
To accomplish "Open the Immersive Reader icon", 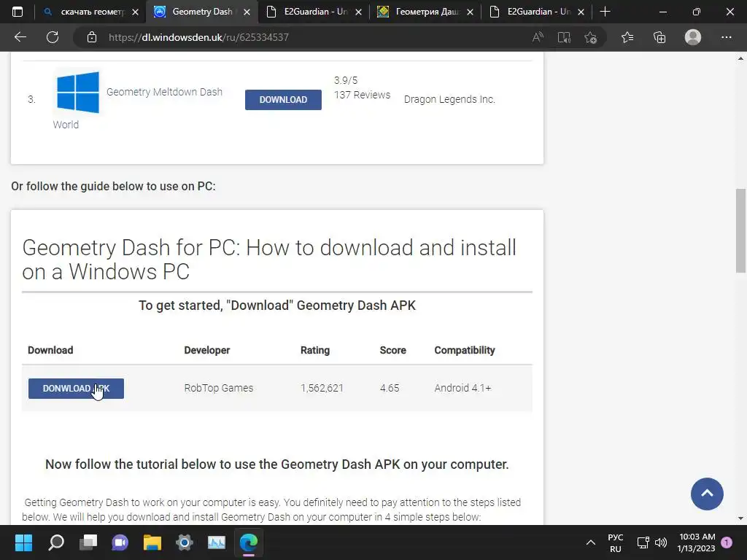I will [564, 37].
